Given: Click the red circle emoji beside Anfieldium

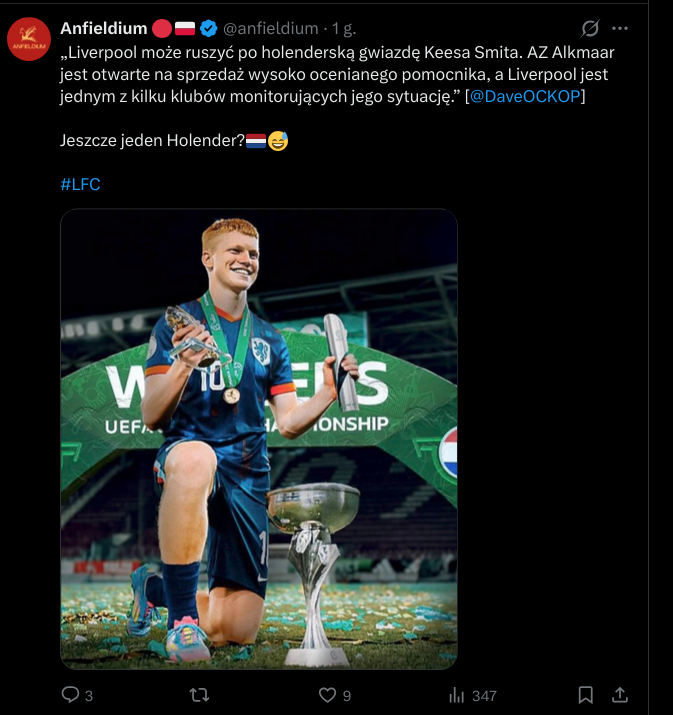Looking at the screenshot, I should 161,28.
